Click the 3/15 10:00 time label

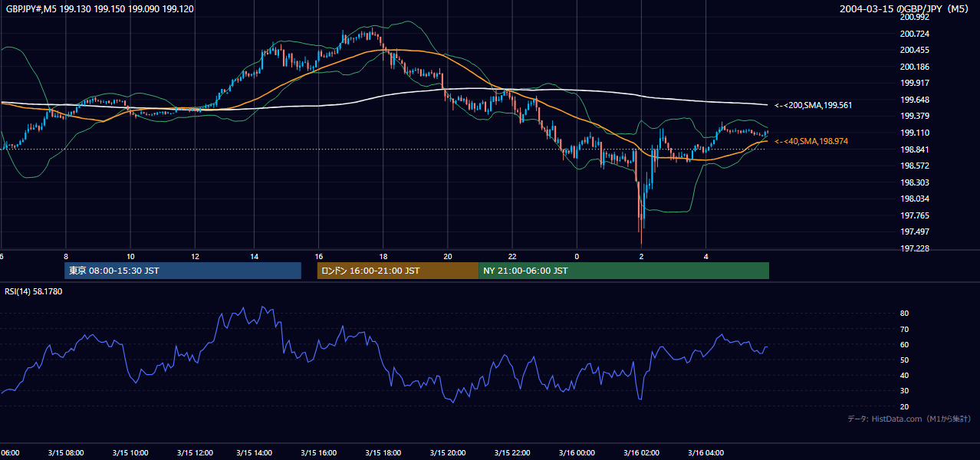pos(130,452)
